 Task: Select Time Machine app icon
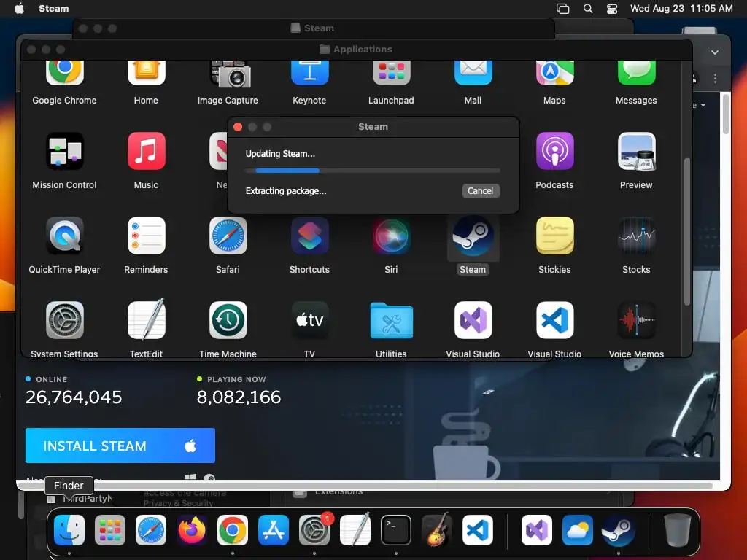pos(228,320)
